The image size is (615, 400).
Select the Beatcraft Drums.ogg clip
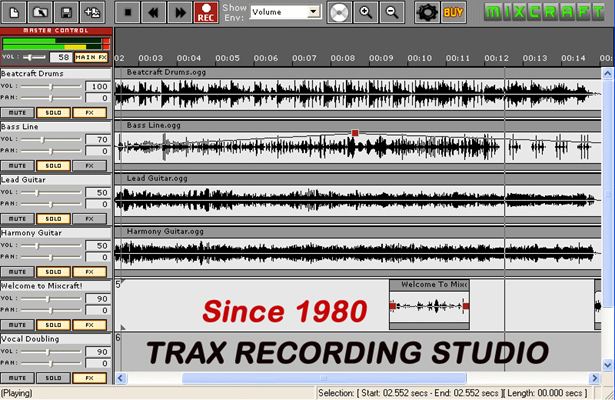click(x=358, y=93)
